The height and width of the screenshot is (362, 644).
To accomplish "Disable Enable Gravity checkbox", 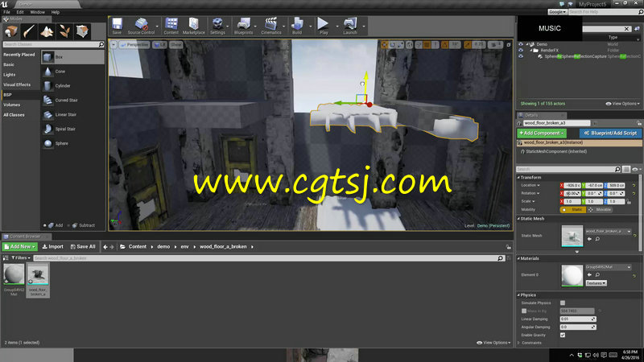I will pos(563,335).
